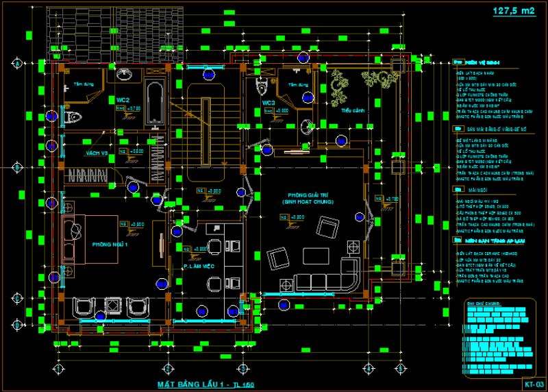Click the "Tiểu cảnh" label
Viewport: 548px width, 392px height.
[x=353, y=110]
